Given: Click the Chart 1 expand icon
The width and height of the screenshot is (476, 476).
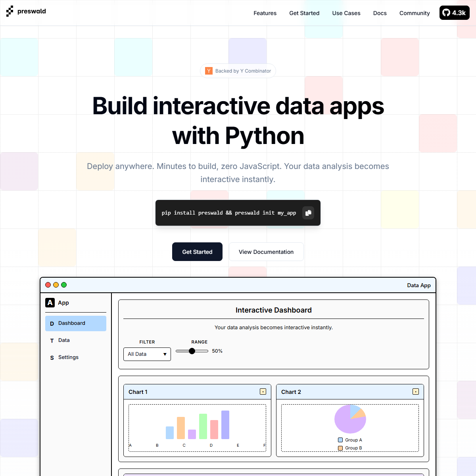Looking at the screenshot, I should [x=263, y=392].
